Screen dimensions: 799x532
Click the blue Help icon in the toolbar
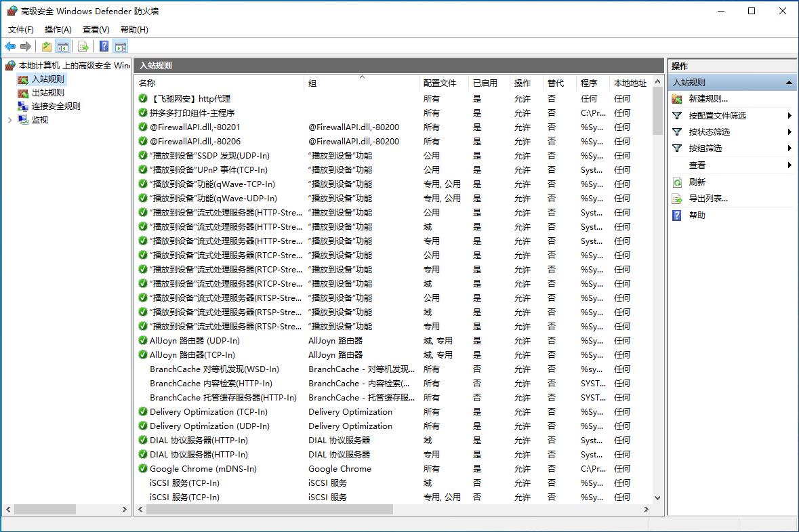(x=103, y=46)
